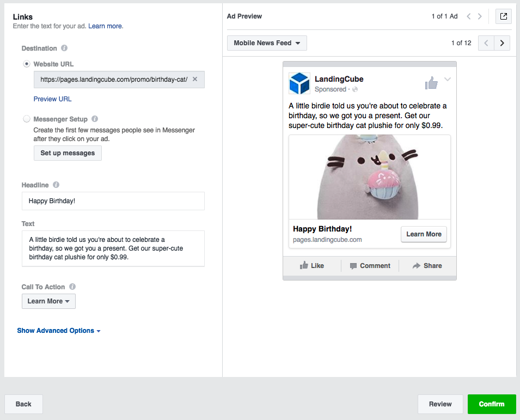Screen dimensions: 520x420
Task: Click the pages.landingcube.com domain text in ad
Action: click(327, 240)
